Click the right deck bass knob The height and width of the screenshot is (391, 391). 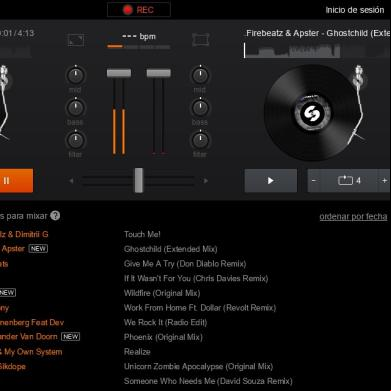(200, 108)
